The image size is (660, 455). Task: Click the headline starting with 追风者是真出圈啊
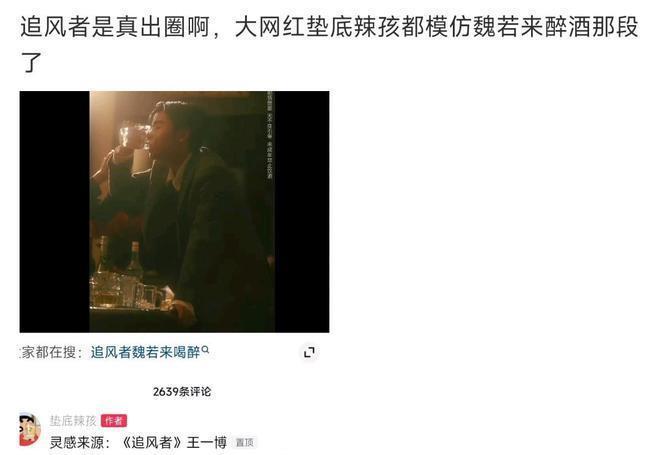click(x=329, y=44)
